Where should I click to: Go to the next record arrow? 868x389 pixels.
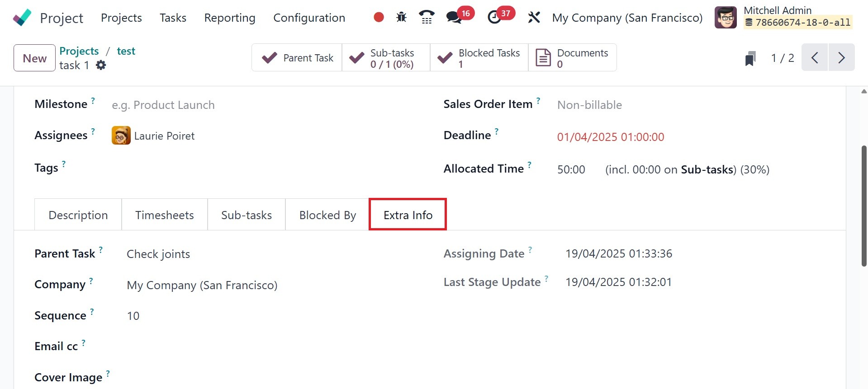click(841, 58)
